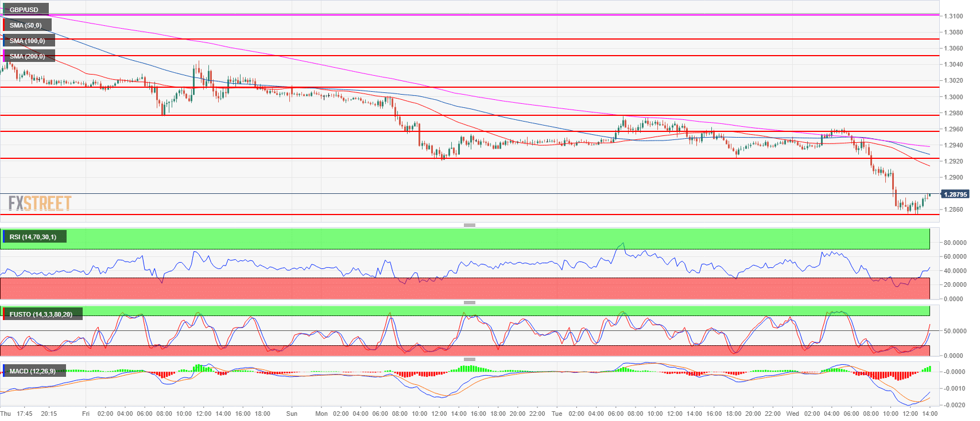
Task: Click the 1.2920 price axis value
Action: [x=954, y=161]
